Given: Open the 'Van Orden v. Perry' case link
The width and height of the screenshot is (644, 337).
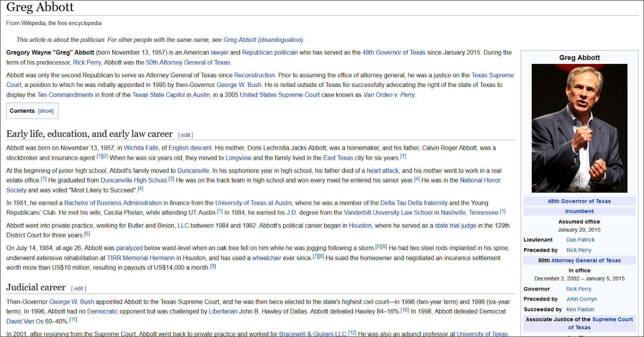Looking at the screenshot, I should point(389,95).
